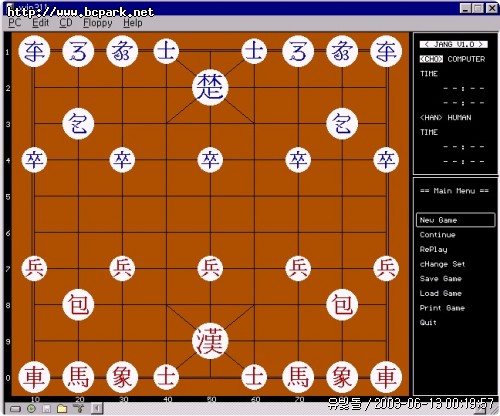This screenshot has width=500, height=416.
Task: Open the Floppy menu
Action: pos(98,23)
